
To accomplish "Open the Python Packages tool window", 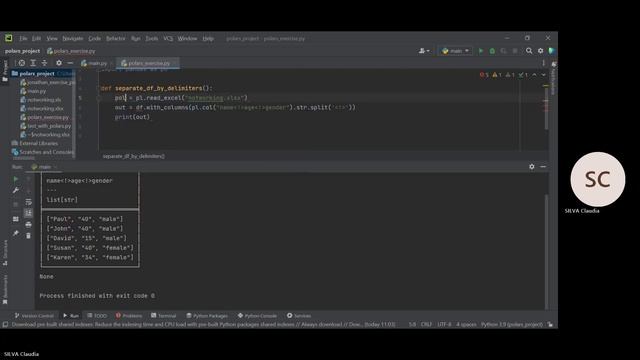I will (x=207, y=316).
